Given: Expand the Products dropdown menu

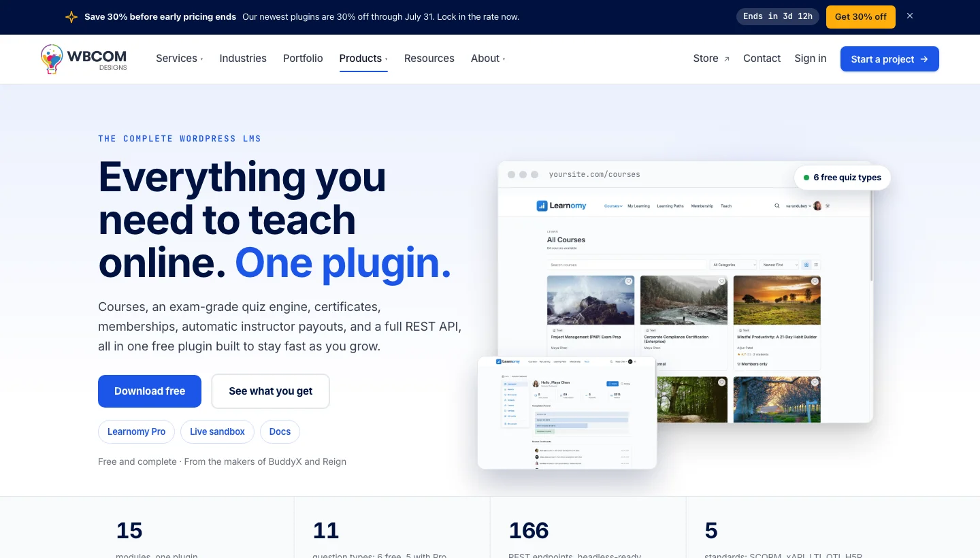Looking at the screenshot, I should (363, 59).
